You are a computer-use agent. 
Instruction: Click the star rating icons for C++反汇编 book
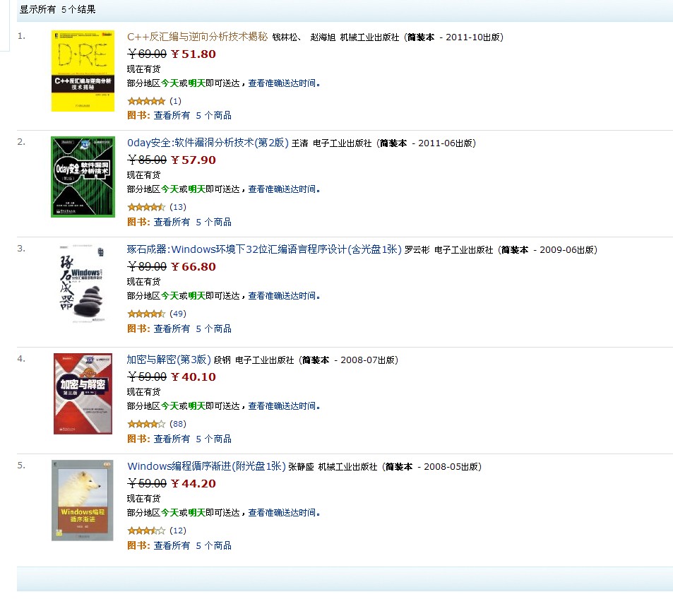click(x=146, y=101)
